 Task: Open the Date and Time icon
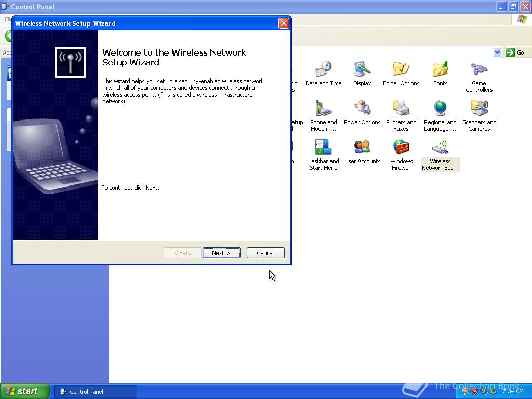[323, 69]
